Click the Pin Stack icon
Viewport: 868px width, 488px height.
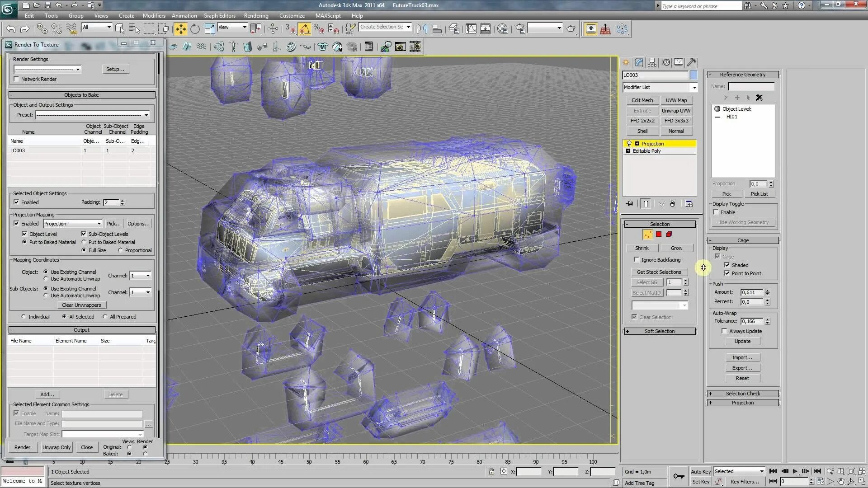click(629, 204)
